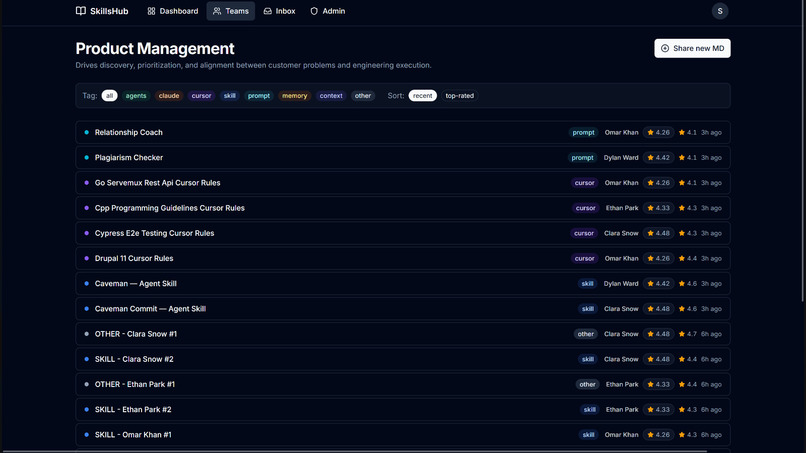Click the 4.4 star on Drupal 11 row

(x=687, y=258)
